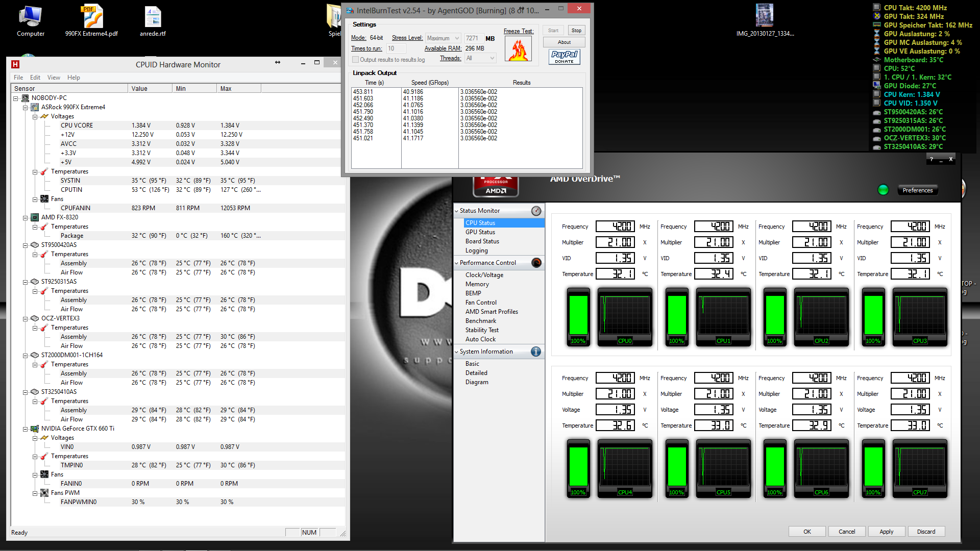Open the Help menu in Hardware Monitor
Image resolution: width=980 pixels, height=551 pixels.
73,78
